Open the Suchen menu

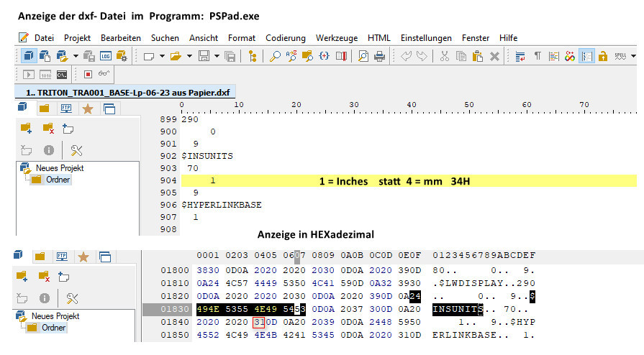tap(165, 38)
